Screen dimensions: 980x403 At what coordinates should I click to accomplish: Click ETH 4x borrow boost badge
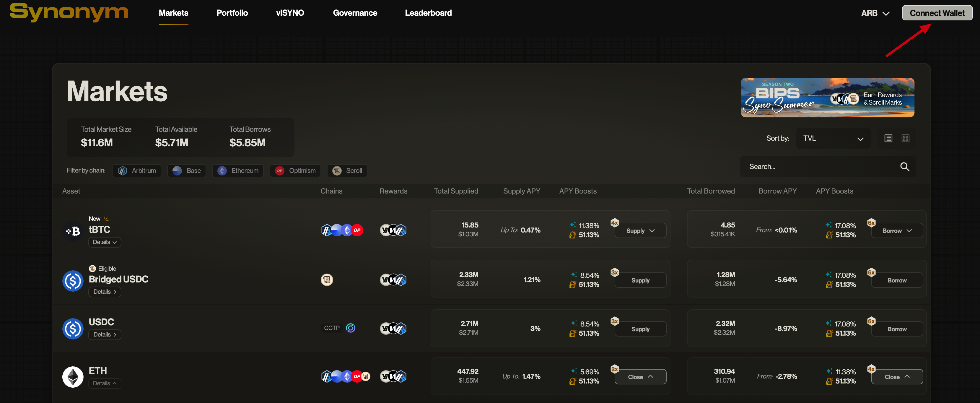871,369
